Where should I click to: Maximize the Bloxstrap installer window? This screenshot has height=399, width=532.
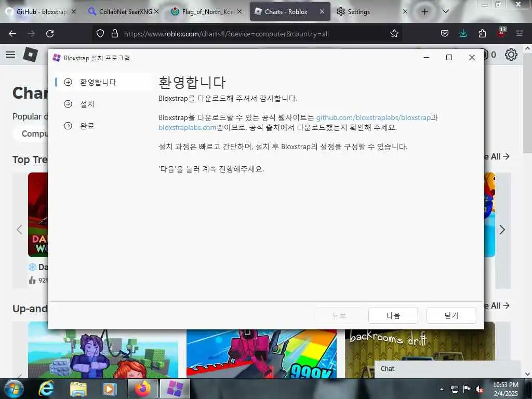[x=449, y=58]
